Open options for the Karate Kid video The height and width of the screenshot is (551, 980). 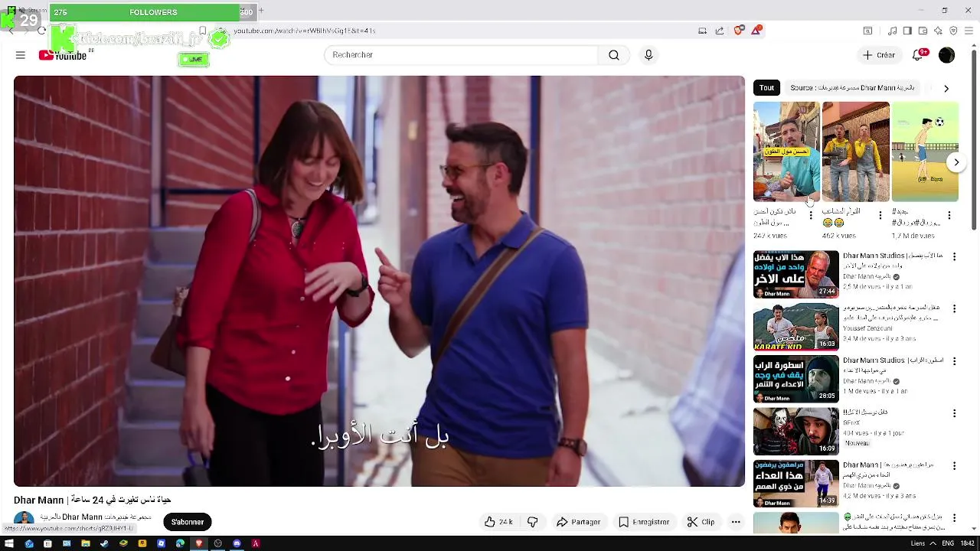point(954,309)
